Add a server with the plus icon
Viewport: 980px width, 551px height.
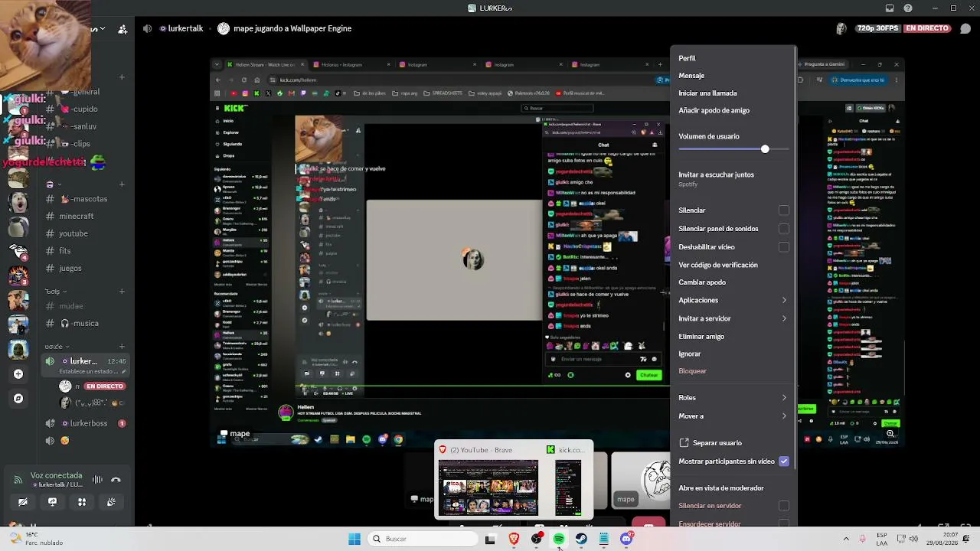18,374
